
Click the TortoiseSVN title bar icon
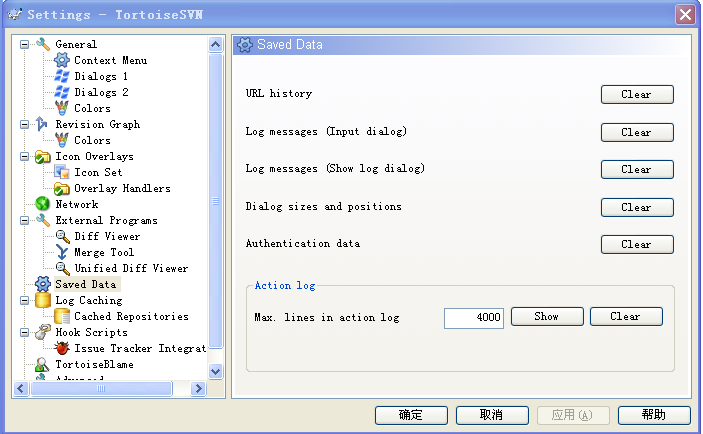click(15, 14)
